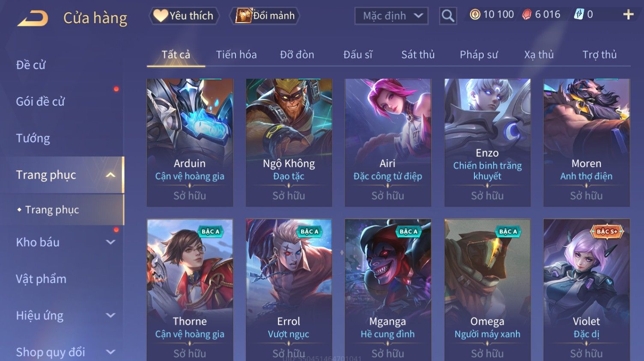Tap the blue voucher currency icon

[x=579, y=15]
